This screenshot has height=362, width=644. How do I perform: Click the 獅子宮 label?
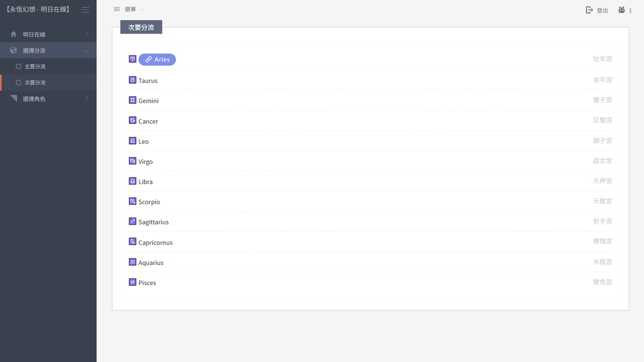602,141
